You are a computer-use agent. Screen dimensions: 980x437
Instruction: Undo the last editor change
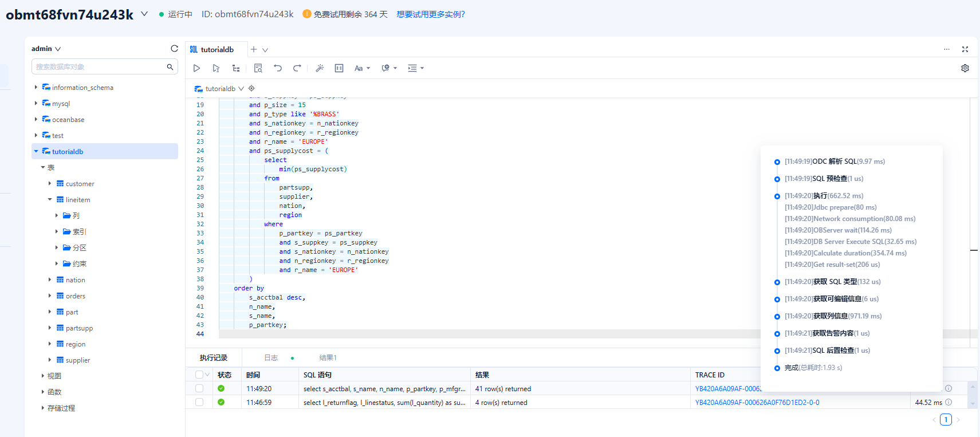tap(278, 68)
